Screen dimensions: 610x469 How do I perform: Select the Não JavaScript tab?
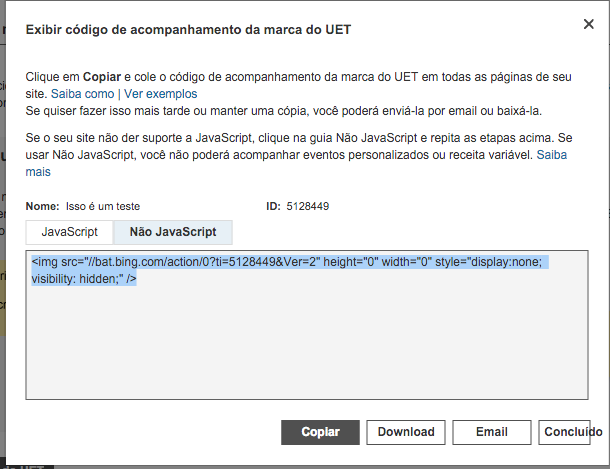(173, 231)
